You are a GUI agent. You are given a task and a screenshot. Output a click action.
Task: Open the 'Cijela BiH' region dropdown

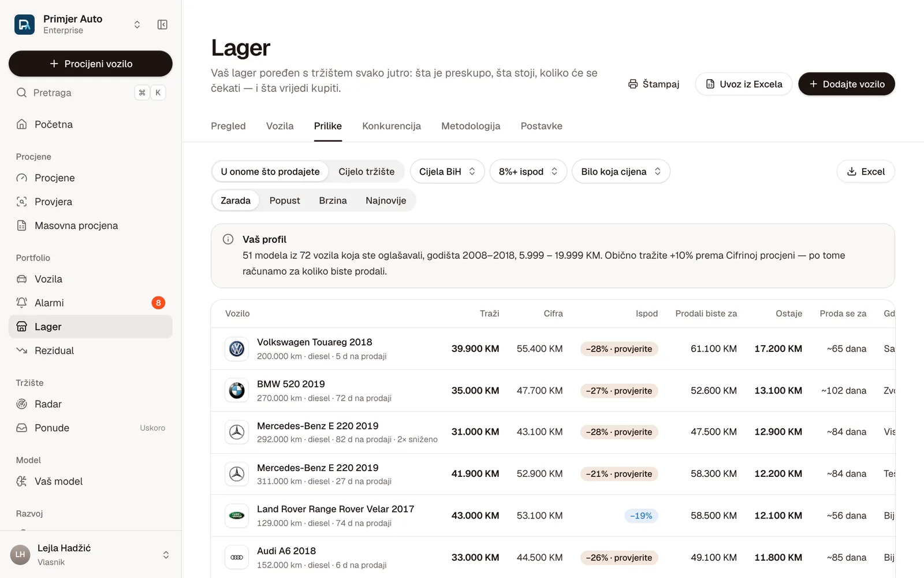[448, 172]
